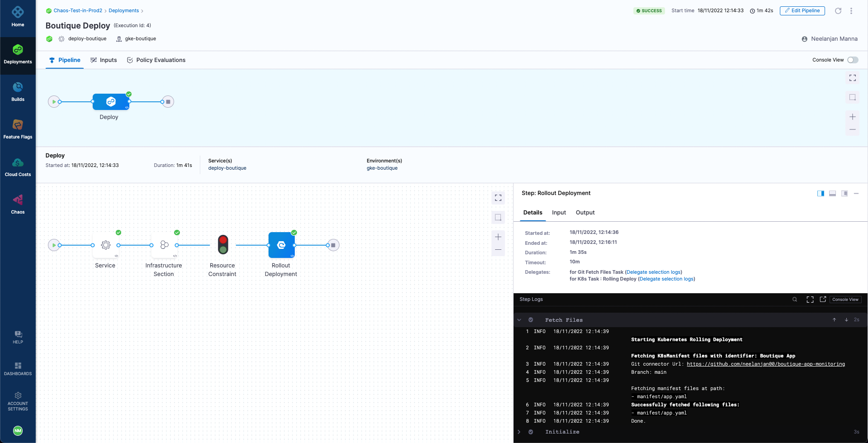Open the Output tab in step details
The image size is (868, 443).
click(x=585, y=212)
